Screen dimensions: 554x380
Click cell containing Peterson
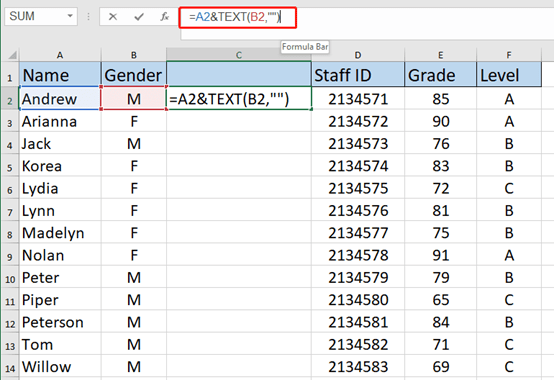coord(60,322)
